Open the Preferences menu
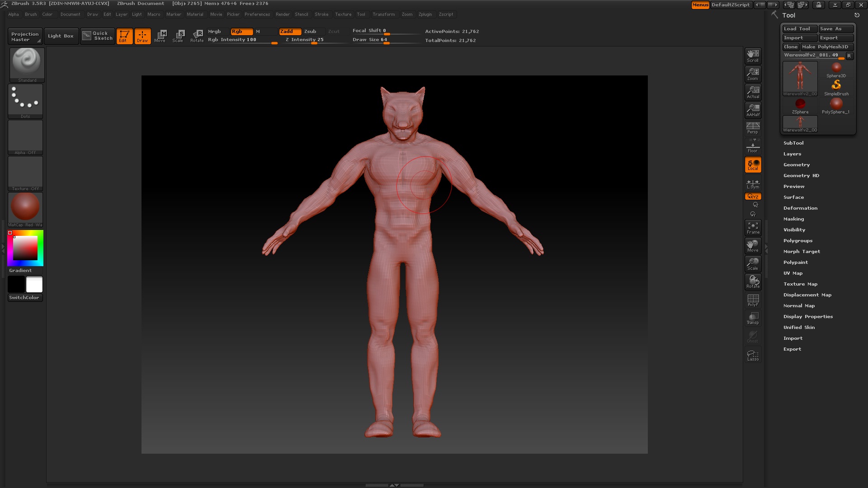This screenshot has width=868, height=488. [257, 14]
